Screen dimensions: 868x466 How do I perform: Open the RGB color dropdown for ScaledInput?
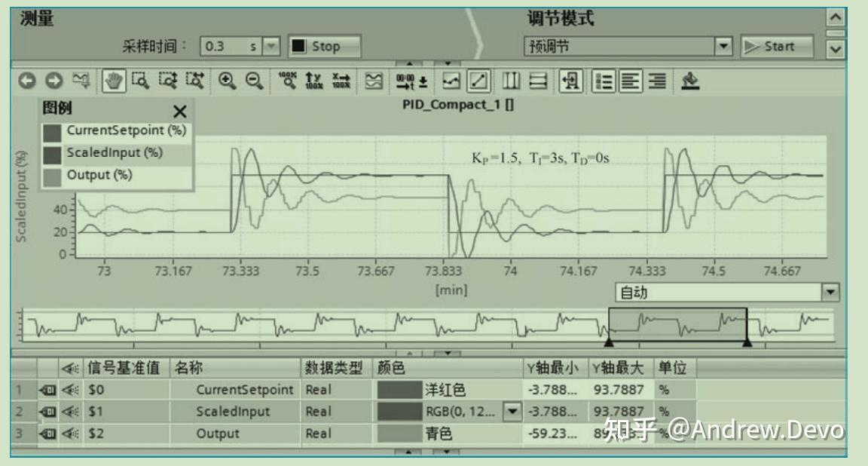[512, 411]
